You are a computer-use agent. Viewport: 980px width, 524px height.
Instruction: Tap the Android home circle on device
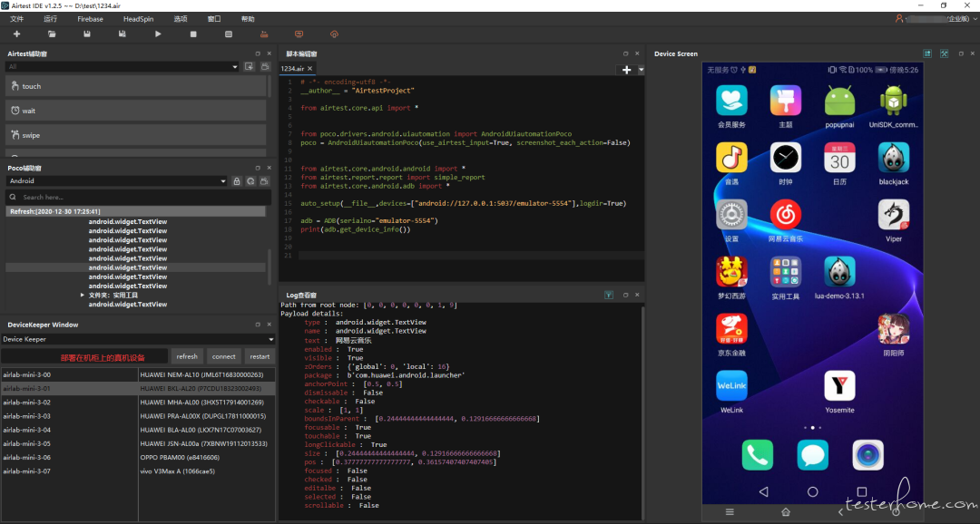click(x=812, y=491)
